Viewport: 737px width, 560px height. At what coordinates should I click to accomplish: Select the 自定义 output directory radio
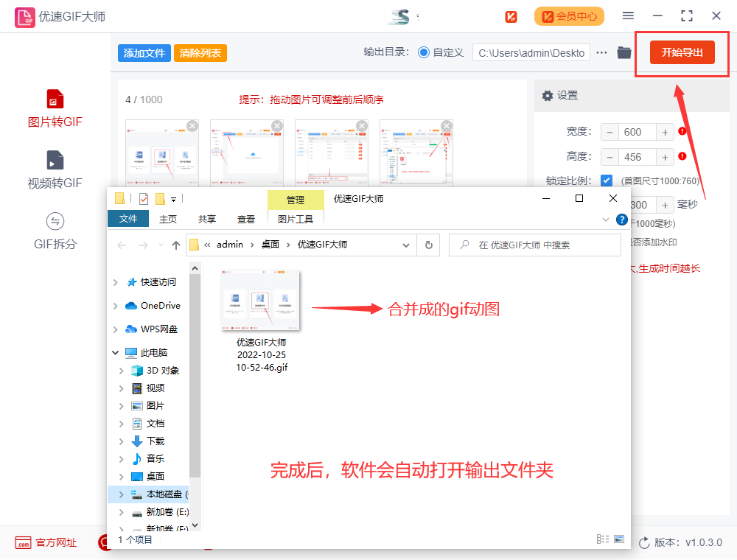tap(424, 52)
